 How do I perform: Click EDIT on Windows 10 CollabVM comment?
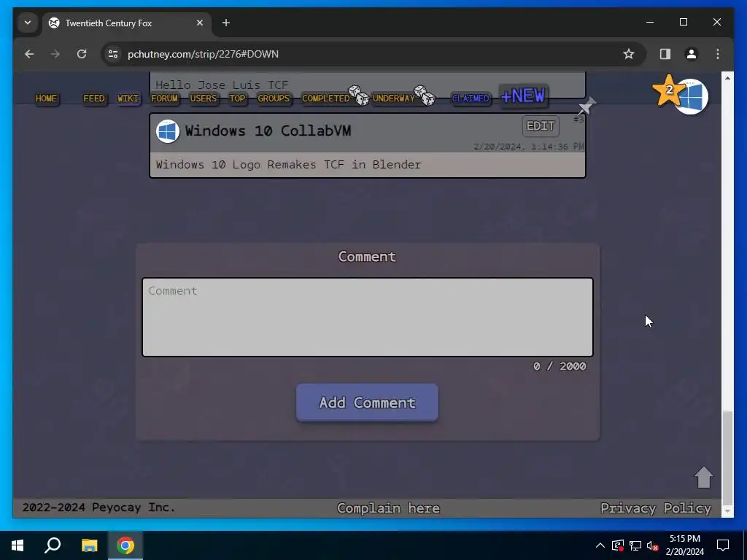tap(541, 126)
